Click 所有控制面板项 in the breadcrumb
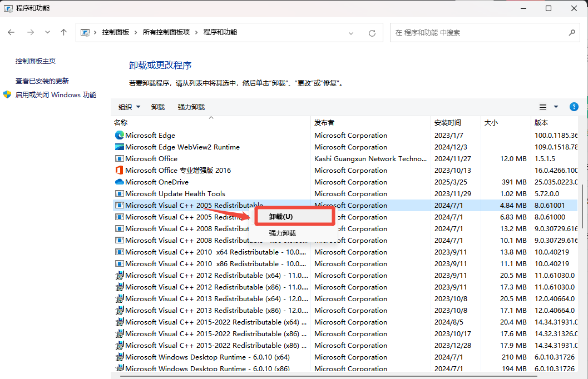Image resolution: width=588 pixels, height=379 pixels. tap(166, 32)
